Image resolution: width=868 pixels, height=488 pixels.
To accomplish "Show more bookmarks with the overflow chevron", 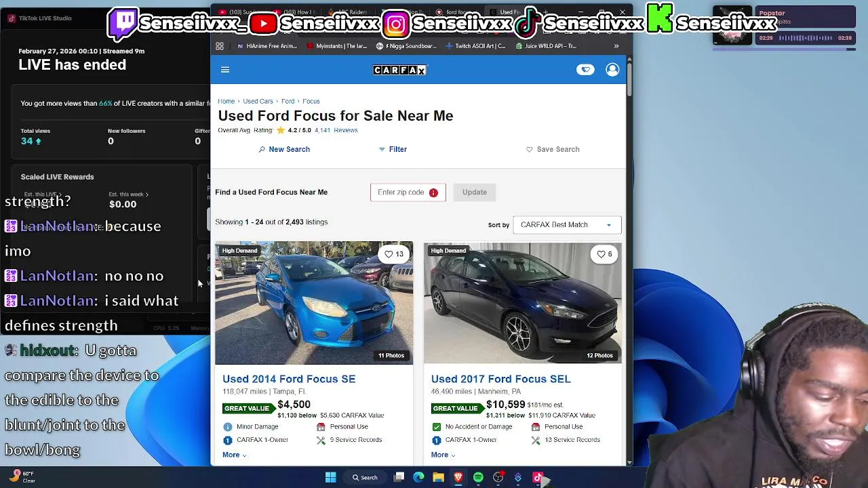I will coord(616,46).
